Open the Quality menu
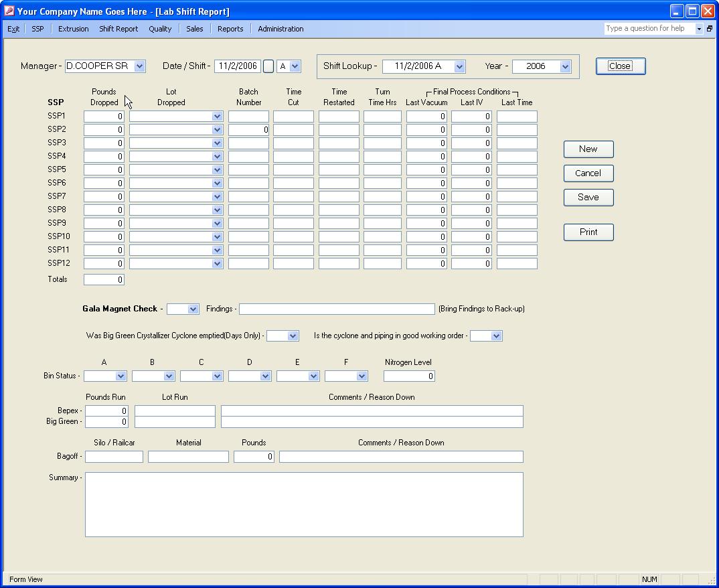Viewport: 719px width, 588px height. pos(160,29)
